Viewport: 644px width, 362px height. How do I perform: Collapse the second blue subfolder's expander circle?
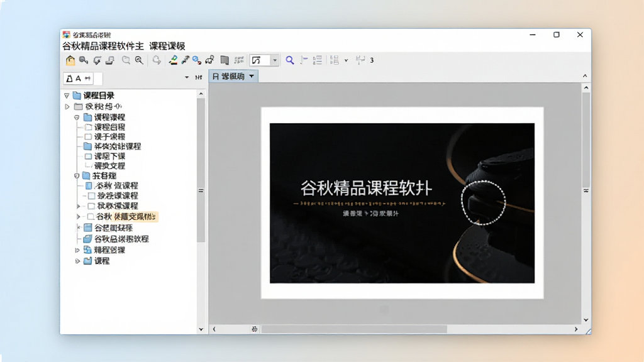point(77,176)
